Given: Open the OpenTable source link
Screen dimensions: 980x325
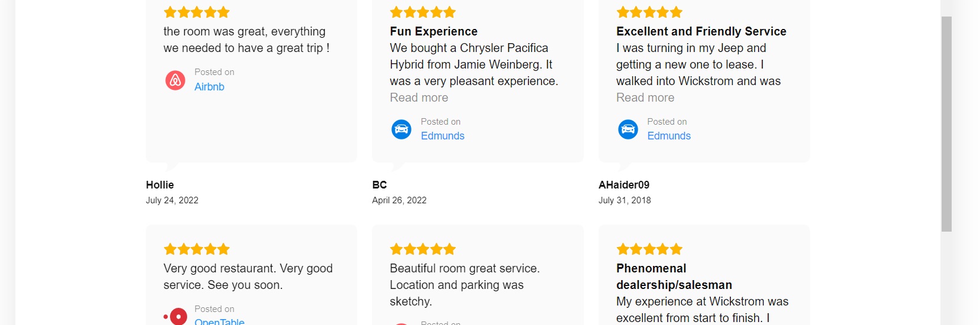Looking at the screenshot, I should (x=220, y=321).
